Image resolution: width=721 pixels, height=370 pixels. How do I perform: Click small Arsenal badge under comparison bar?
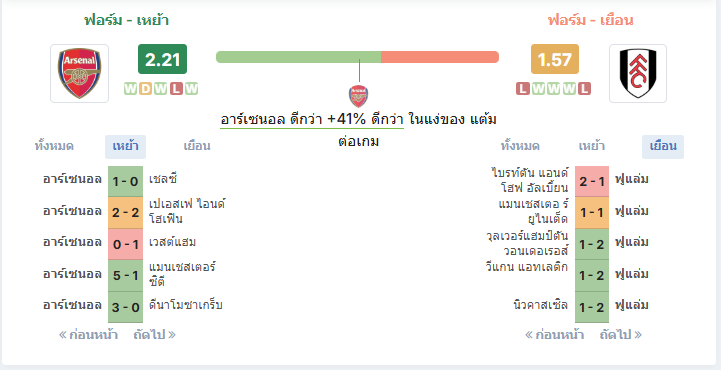359,96
